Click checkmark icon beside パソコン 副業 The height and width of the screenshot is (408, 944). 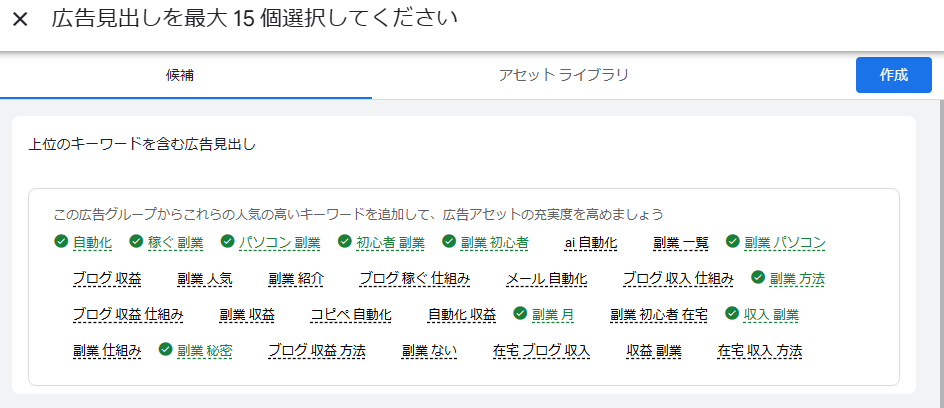[x=227, y=242]
